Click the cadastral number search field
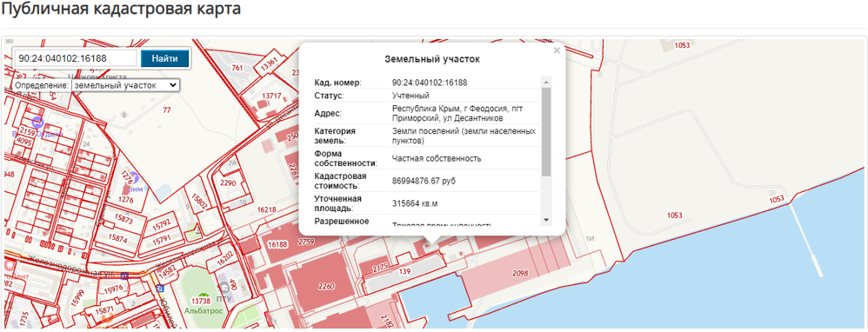868x332 pixels. click(x=75, y=58)
